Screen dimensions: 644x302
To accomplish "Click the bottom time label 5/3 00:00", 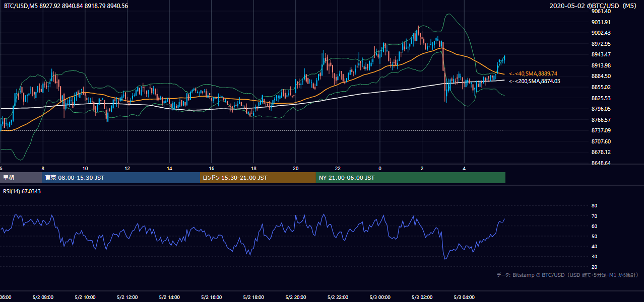I will [380, 298].
